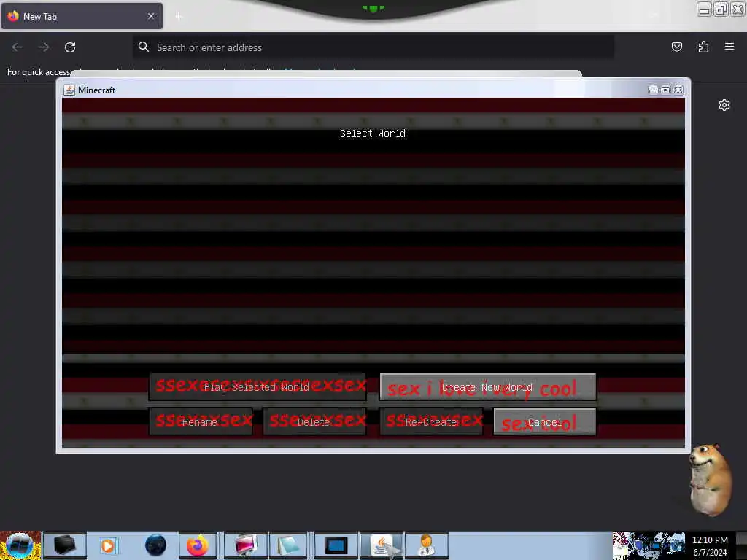Open dark globe browser on taskbar
This screenshot has width=747, height=560.
tap(155, 545)
